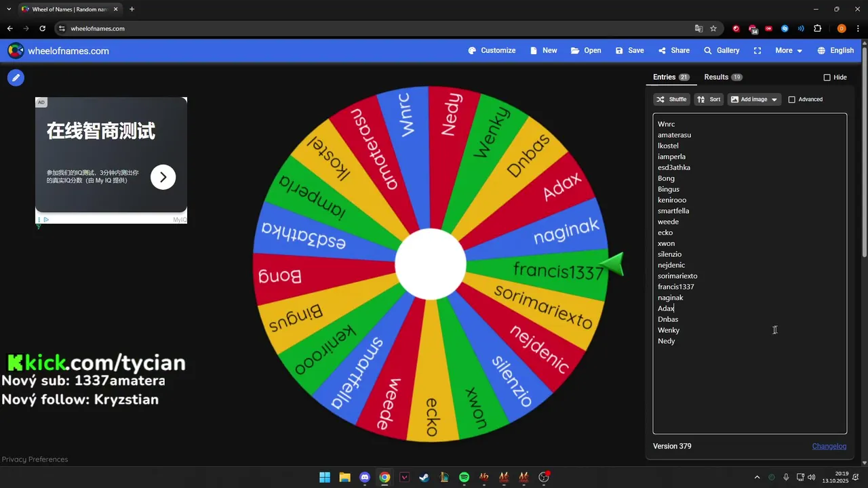Screen dimensions: 868x488
Task: Click the translate page icon
Action: 698,28
